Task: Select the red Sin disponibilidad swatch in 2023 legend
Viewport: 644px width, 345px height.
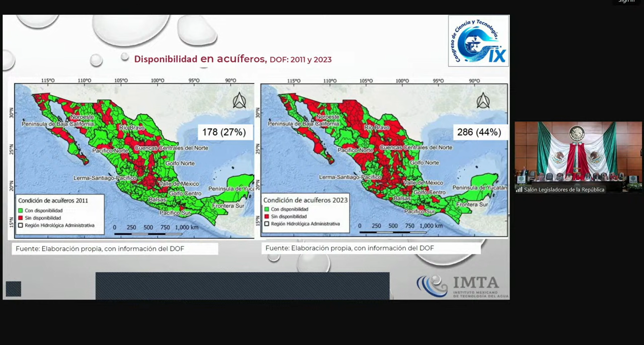Action: click(267, 217)
